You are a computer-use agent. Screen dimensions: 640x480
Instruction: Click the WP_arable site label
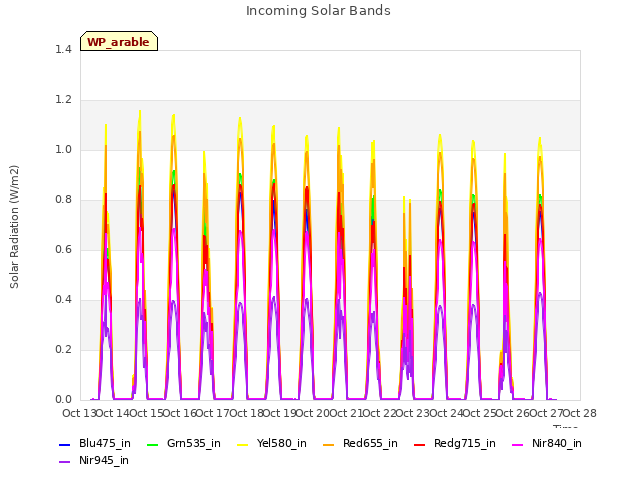(119, 42)
